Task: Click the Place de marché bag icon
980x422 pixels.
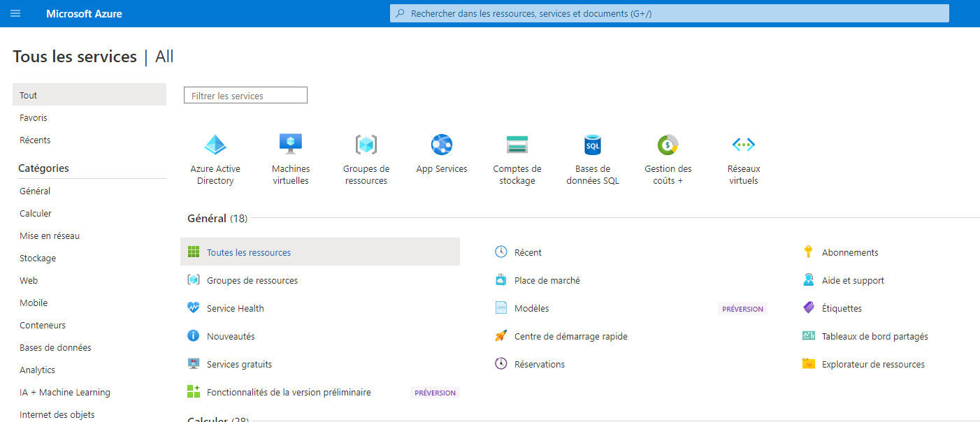Action: [x=501, y=280]
